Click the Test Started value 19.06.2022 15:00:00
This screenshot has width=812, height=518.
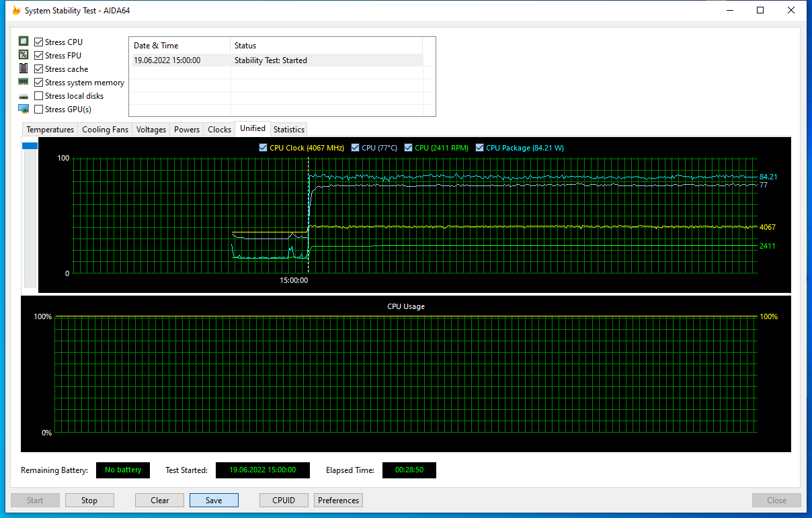(x=263, y=470)
